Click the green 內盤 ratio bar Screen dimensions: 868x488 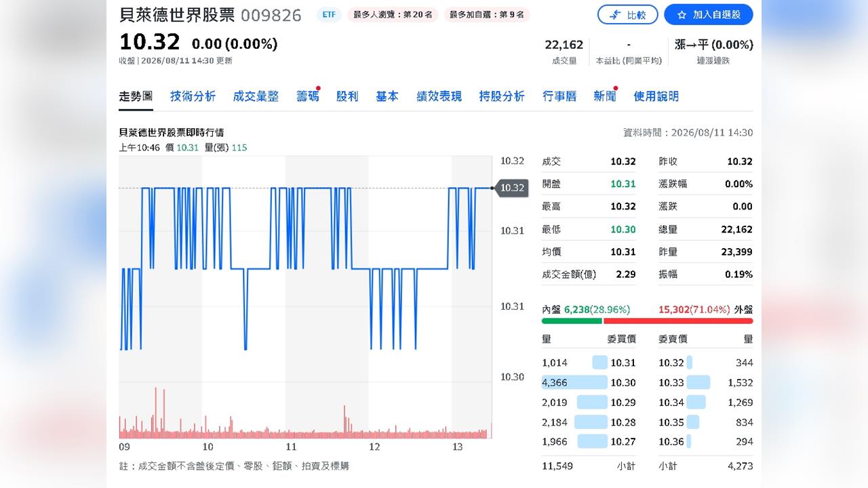pos(572,321)
